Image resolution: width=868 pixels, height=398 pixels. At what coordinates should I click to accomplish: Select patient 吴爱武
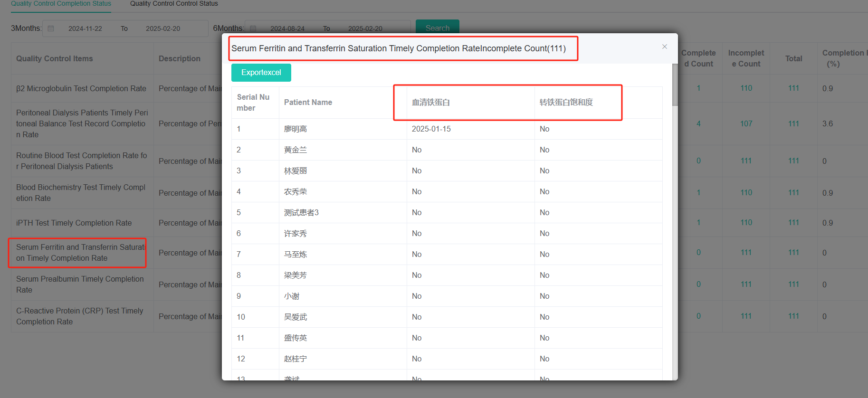click(296, 317)
